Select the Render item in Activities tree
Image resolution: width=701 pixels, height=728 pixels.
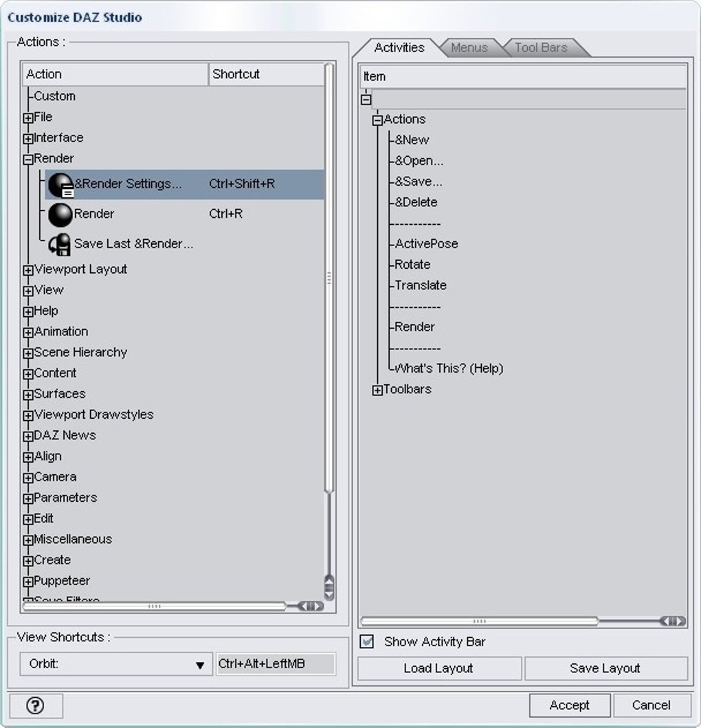pos(414,327)
